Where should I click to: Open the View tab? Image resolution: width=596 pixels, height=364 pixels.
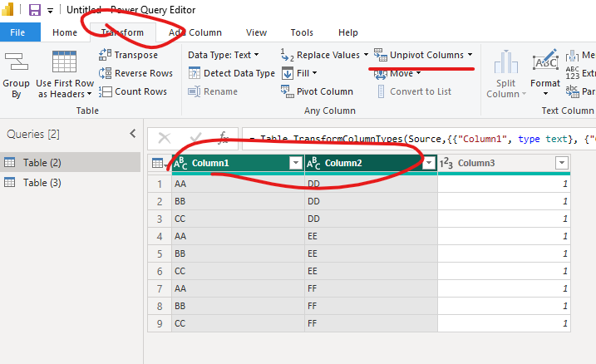pos(256,32)
